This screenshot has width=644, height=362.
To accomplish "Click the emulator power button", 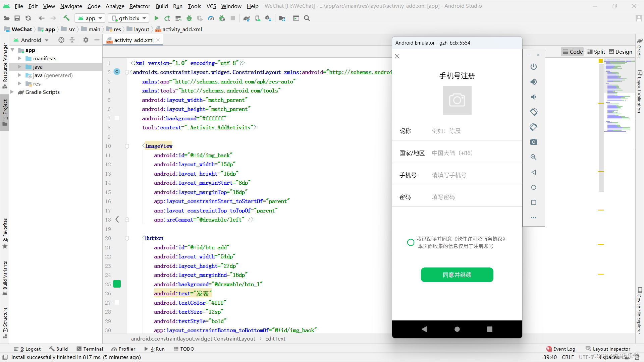I will pyautogui.click(x=533, y=67).
